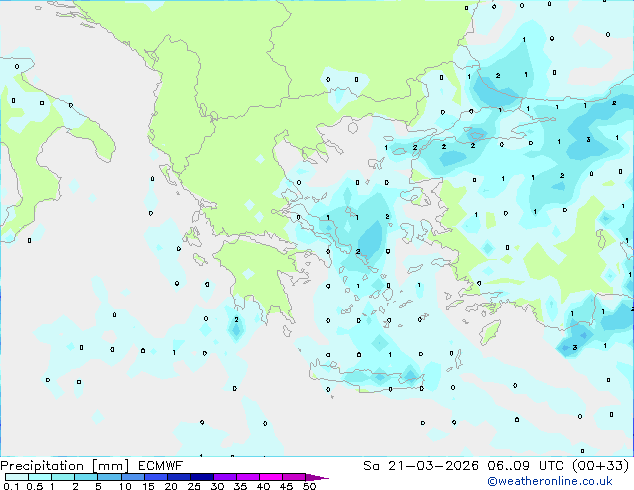Select the legend label '45'
The image size is (634, 490).
point(287,486)
